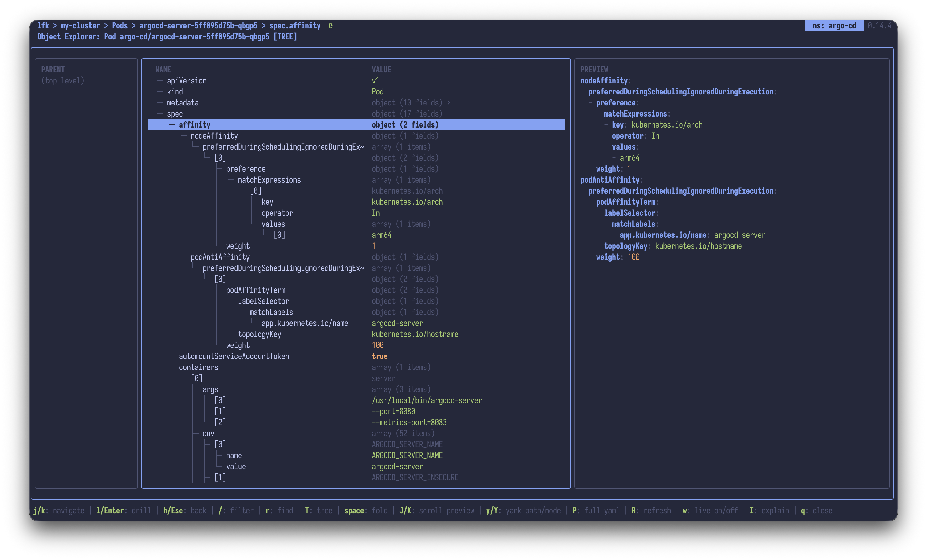Click the argocd-server-5ff895d75b-qbgp5 breadcrumb

pyautogui.click(x=199, y=25)
